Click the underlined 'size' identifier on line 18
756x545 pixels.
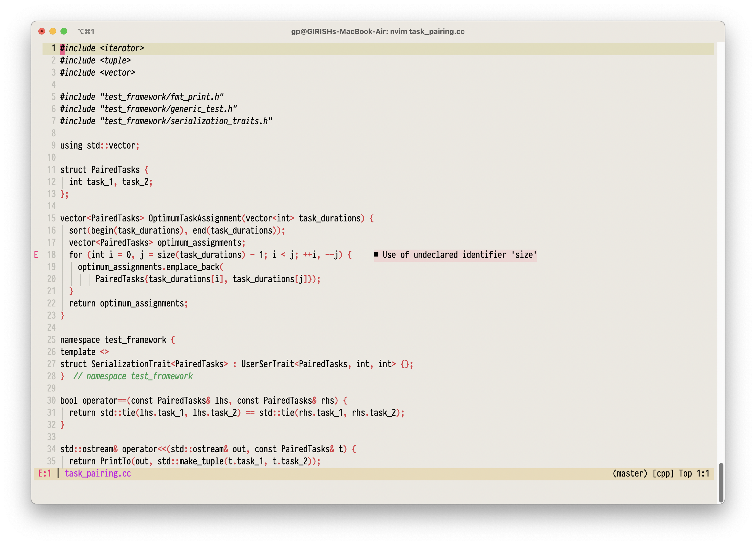tap(166, 255)
